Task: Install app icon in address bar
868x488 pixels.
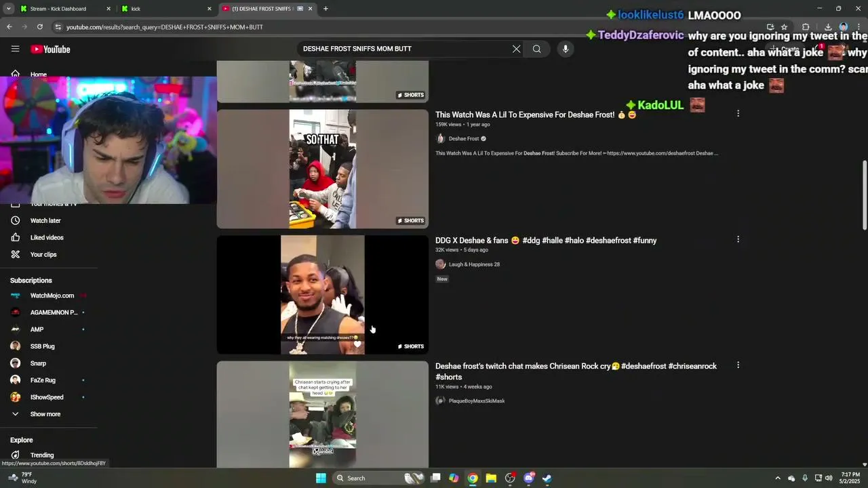Action: click(x=770, y=27)
